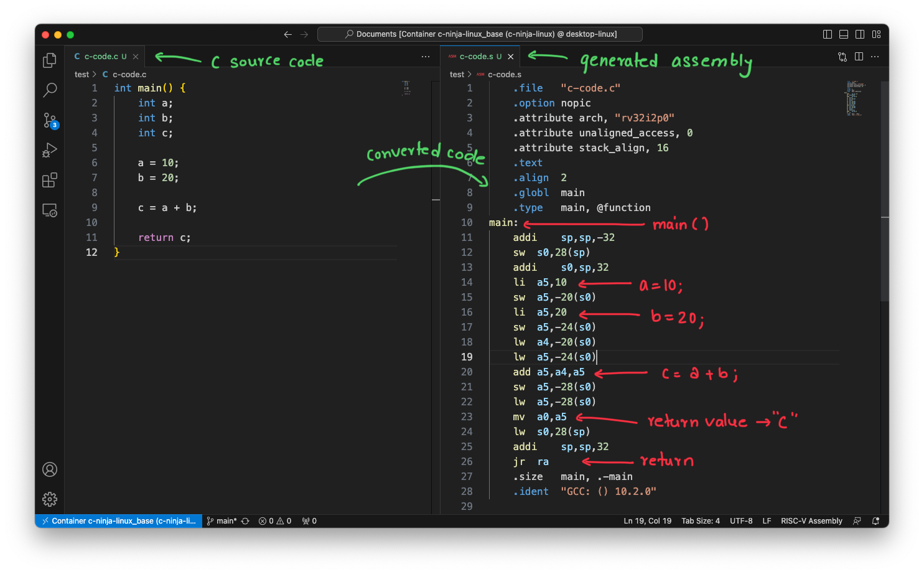The height and width of the screenshot is (574, 924).
Task: Open more actions for right editor group
Action: 875,57
